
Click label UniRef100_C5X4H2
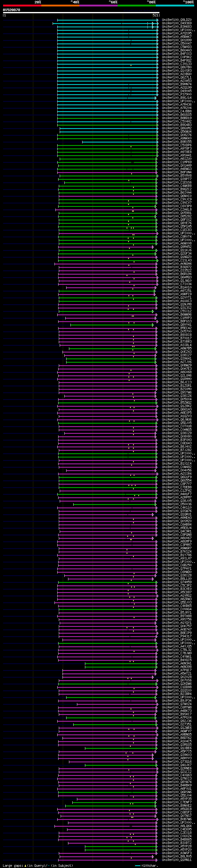(x=177, y=121)
